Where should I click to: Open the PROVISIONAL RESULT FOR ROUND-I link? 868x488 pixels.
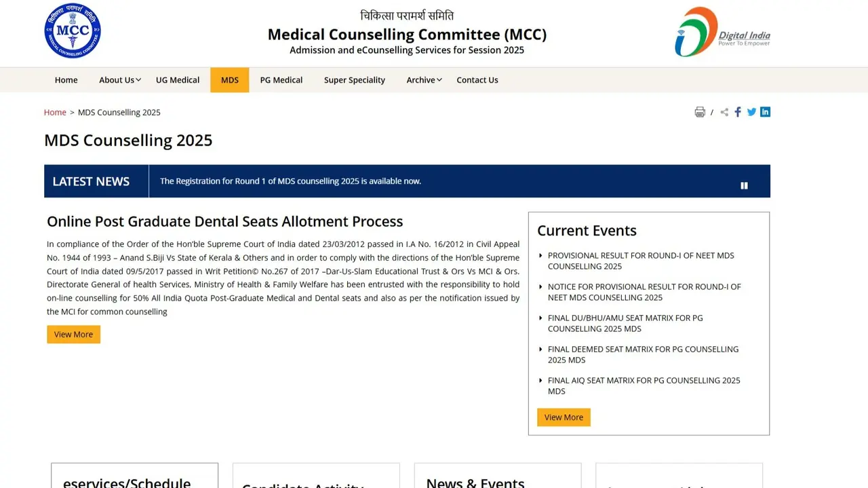coord(640,261)
